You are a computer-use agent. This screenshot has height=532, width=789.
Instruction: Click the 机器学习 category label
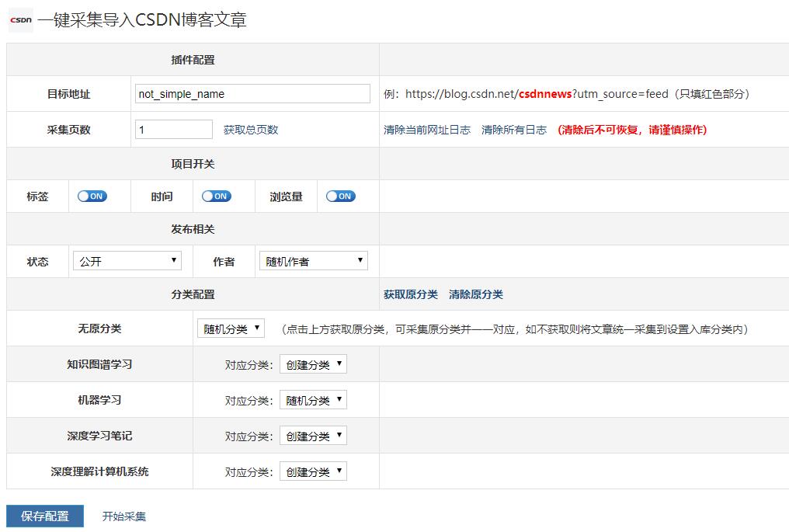point(99,400)
